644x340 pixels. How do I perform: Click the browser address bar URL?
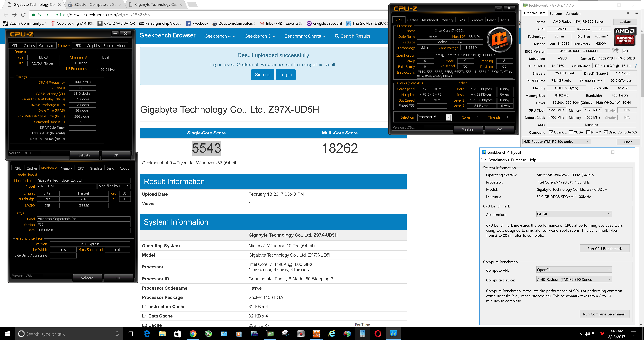click(103, 14)
